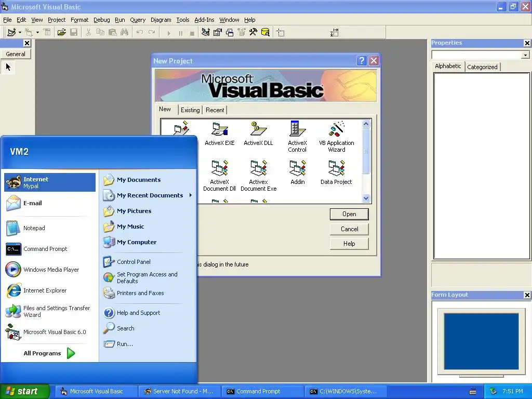The width and height of the screenshot is (532, 399).
Task: Open Properties Window toolbar icon
Action: pyautogui.click(x=218, y=32)
